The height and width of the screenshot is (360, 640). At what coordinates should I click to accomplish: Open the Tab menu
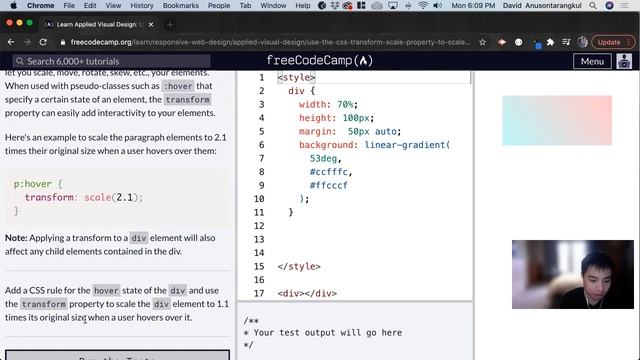[x=245, y=5]
